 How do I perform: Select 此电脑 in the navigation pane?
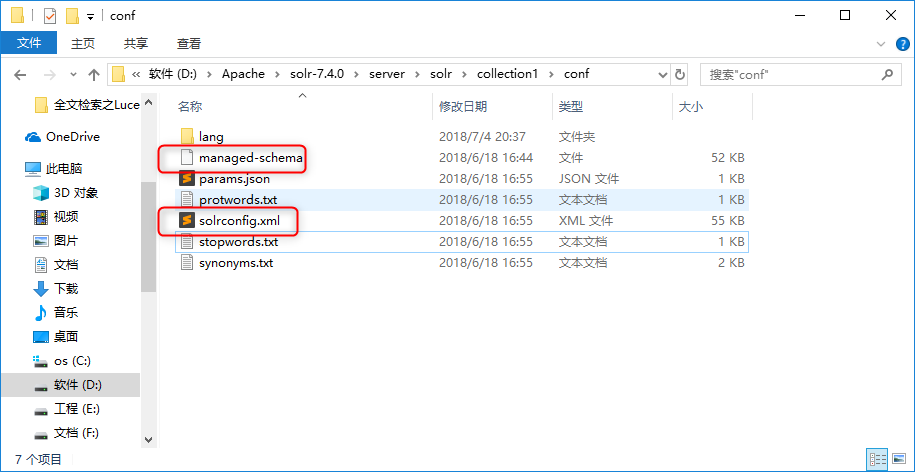pos(54,169)
